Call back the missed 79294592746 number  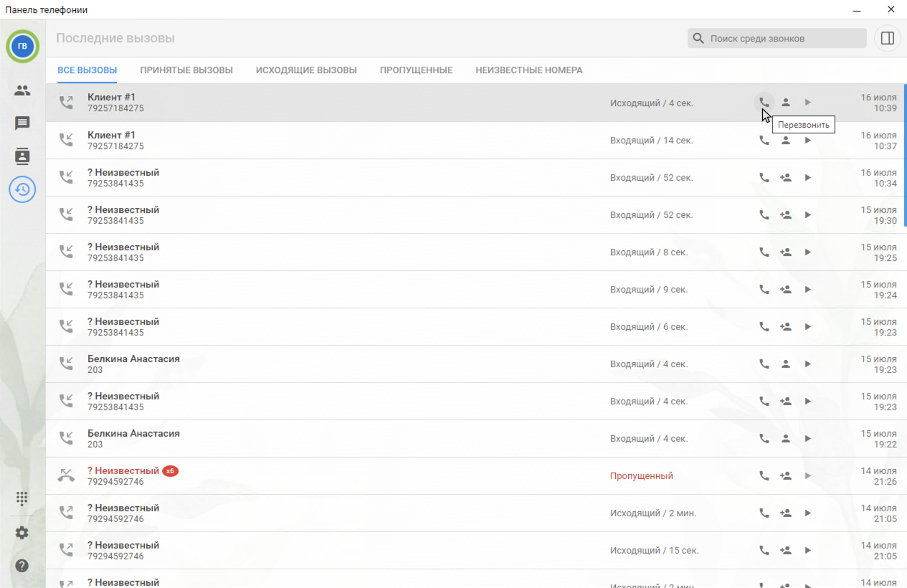(x=764, y=476)
